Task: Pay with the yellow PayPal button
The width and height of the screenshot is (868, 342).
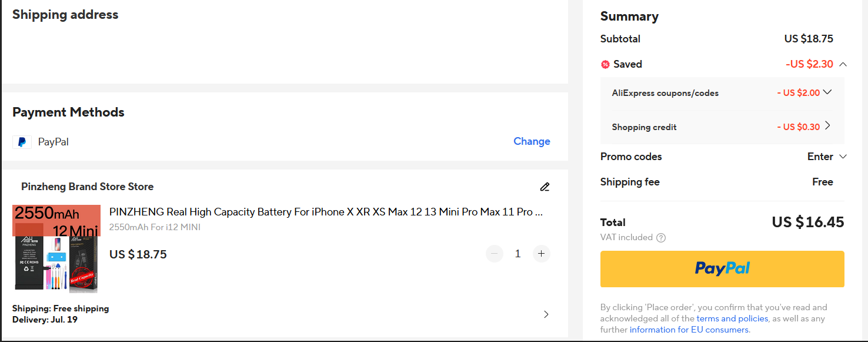Action: tap(722, 269)
